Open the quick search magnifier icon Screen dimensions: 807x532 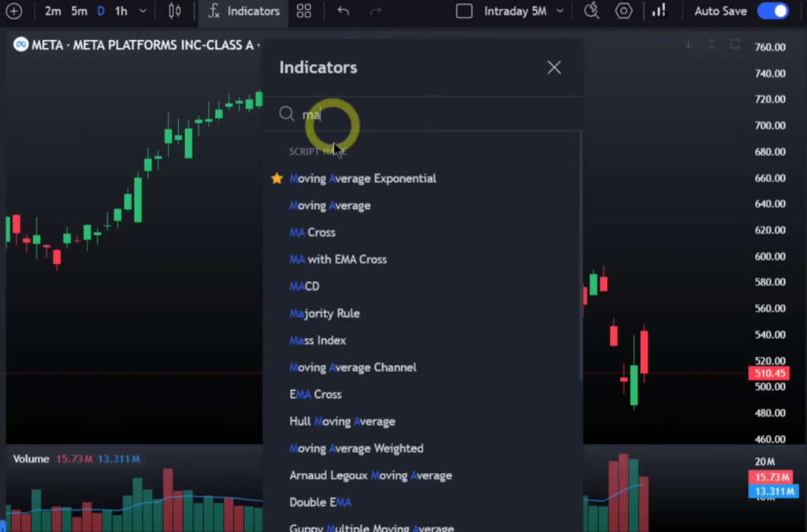[x=591, y=11]
